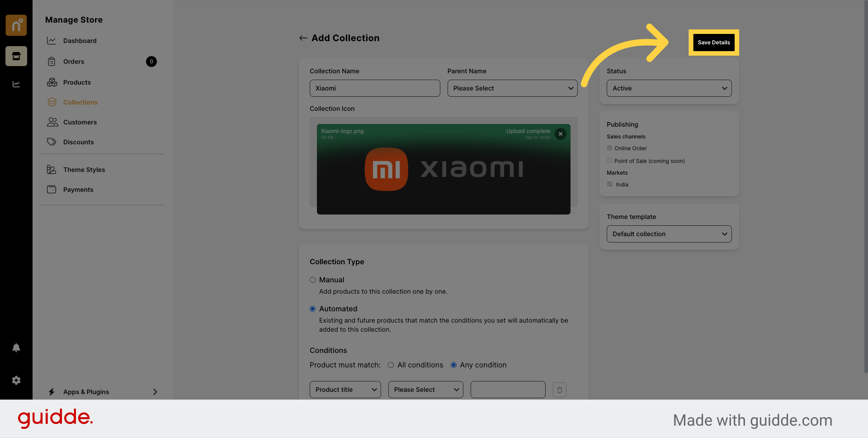Click the Collections layers icon
This screenshot has height=438, width=868.
pos(52,102)
